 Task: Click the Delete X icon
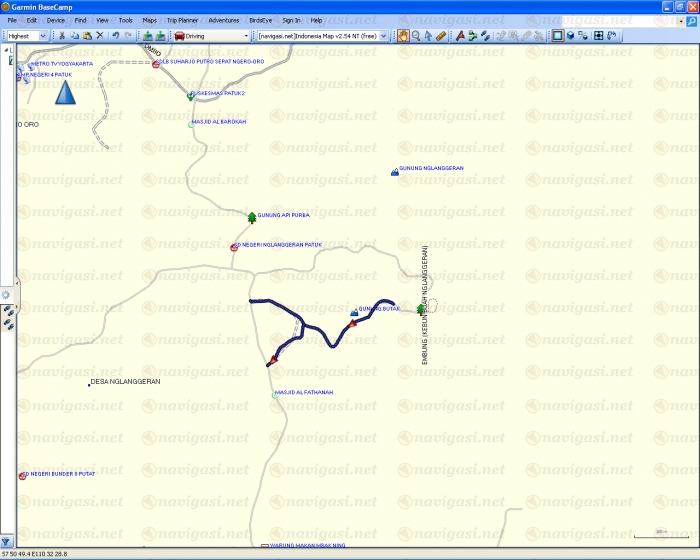click(x=100, y=36)
